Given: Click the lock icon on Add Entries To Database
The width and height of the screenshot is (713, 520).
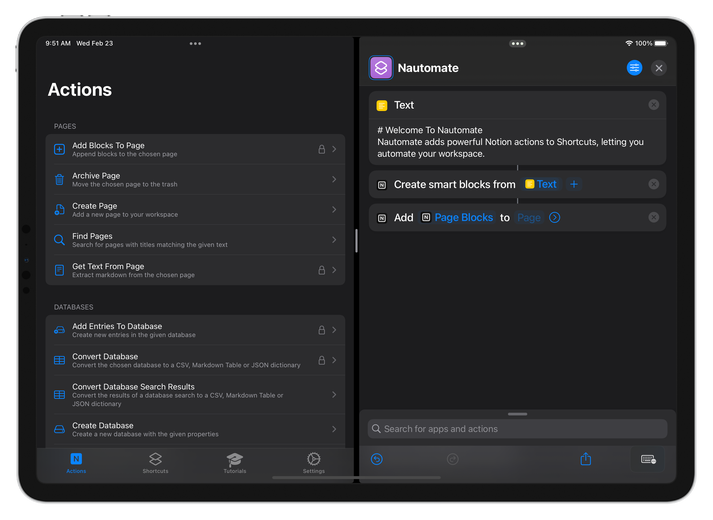Looking at the screenshot, I should coord(321,330).
